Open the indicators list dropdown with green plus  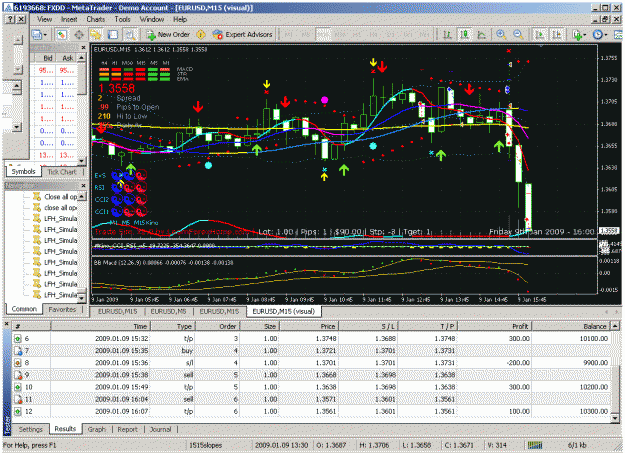[x=579, y=35]
